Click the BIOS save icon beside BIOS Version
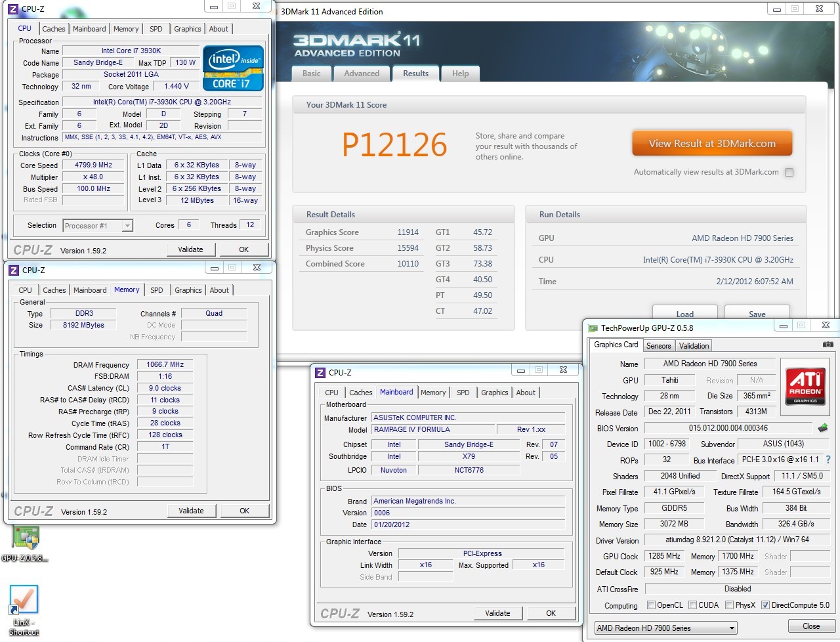This screenshot has width=840, height=642. click(822, 428)
